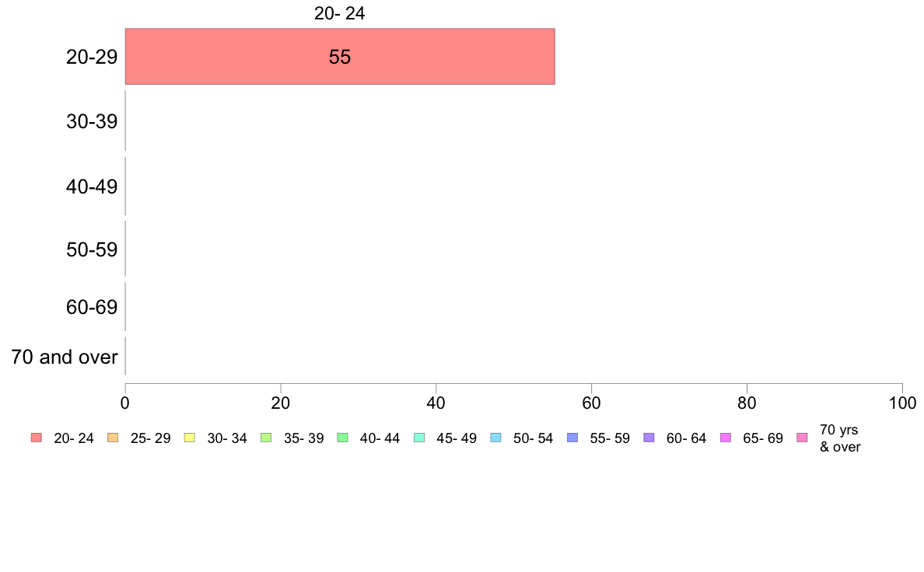Click the 55- 59 blue legend swatch

point(572,438)
